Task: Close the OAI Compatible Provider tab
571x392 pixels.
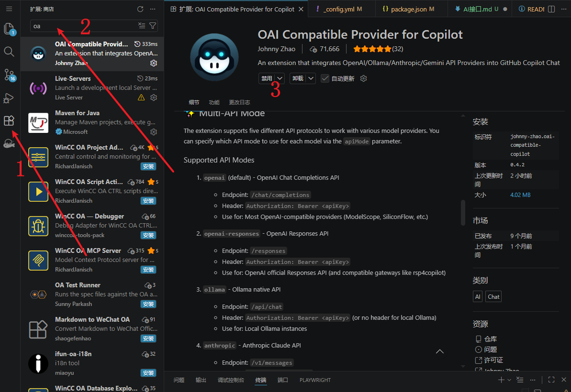Action: [x=301, y=9]
